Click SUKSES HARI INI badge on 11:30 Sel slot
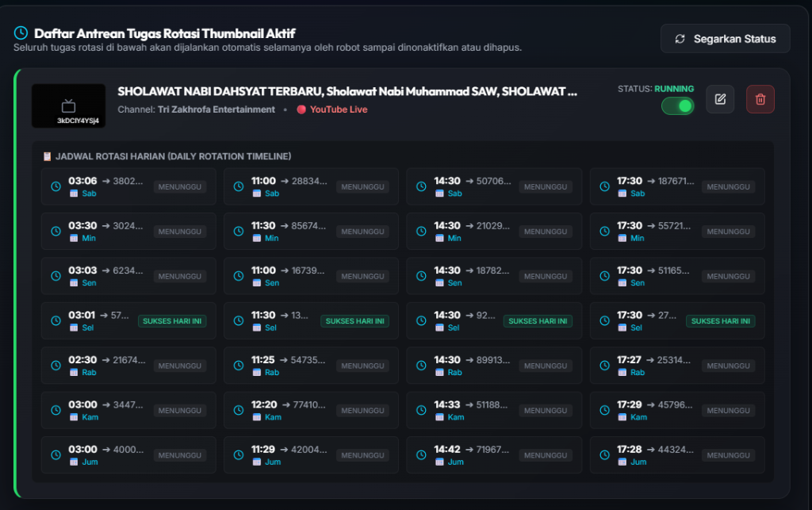 tap(354, 321)
